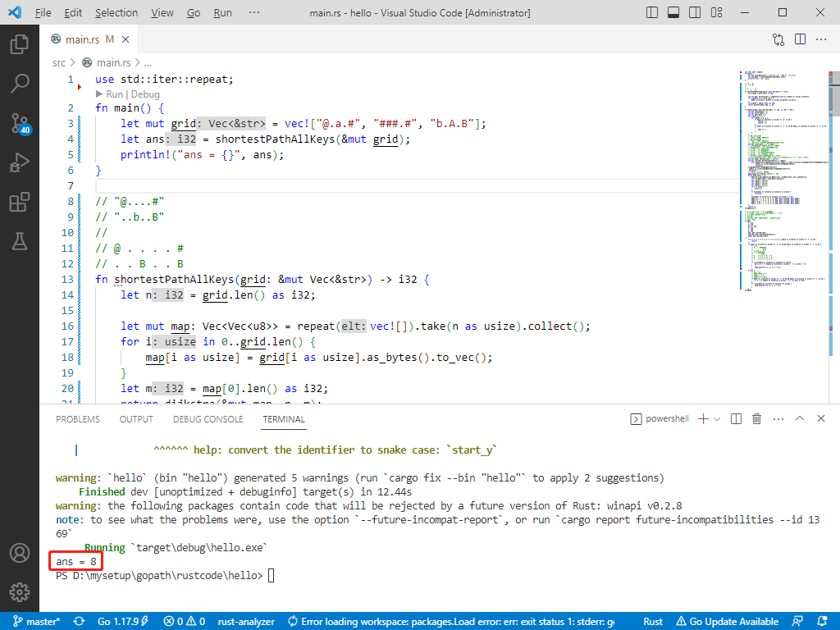This screenshot has height=630, width=840.
Task: Open the View menu
Action: [x=162, y=13]
